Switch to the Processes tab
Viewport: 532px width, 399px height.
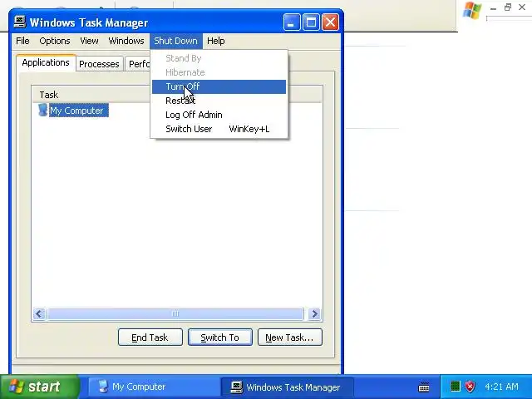(x=99, y=64)
